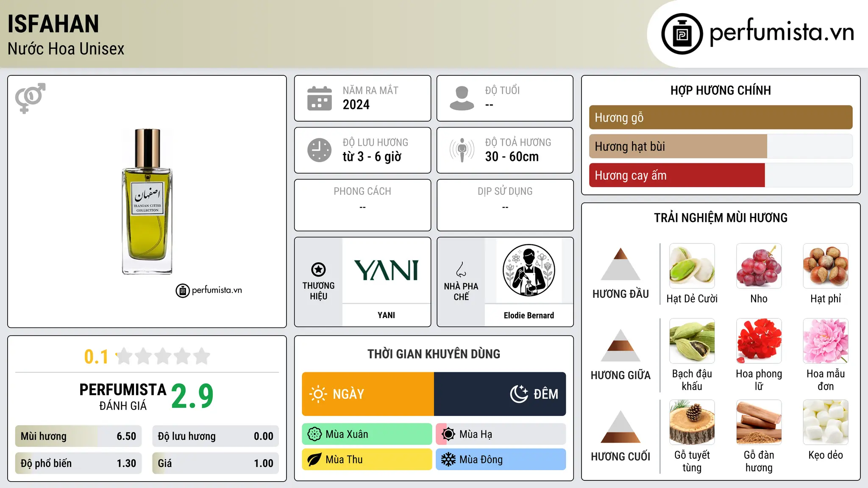Open the Isfahan perfume bottle image
Screen dimensions: 868x488
coord(147,202)
